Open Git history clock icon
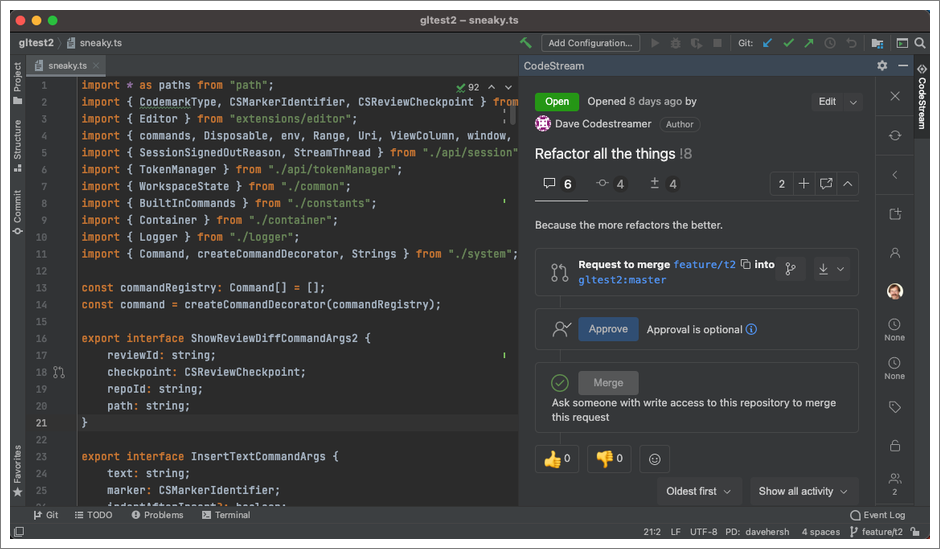This screenshot has width=940, height=549. [x=830, y=43]
